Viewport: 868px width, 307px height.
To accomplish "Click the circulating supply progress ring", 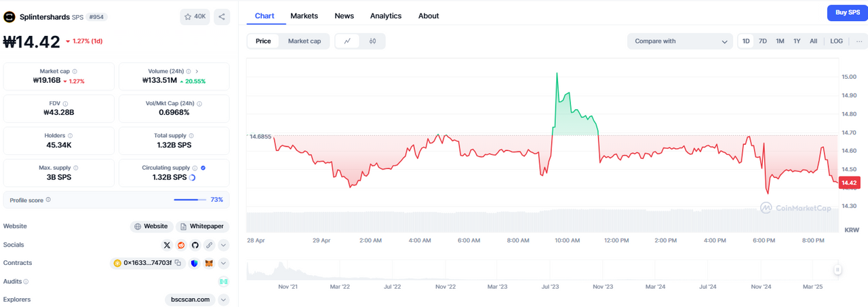I will [x=193, y=177].
